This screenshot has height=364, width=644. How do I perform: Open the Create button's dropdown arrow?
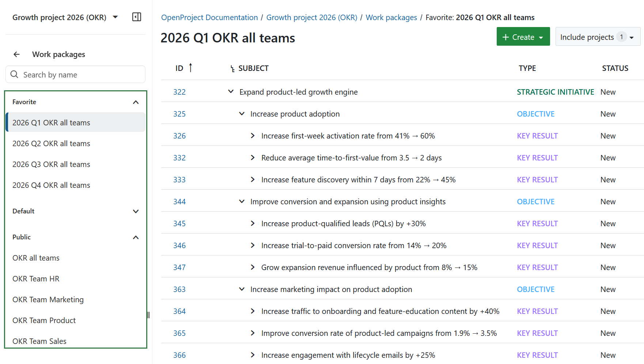tap(541, 37)
